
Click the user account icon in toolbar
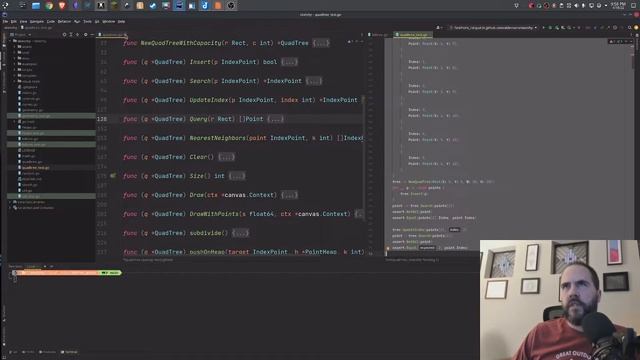438,28
